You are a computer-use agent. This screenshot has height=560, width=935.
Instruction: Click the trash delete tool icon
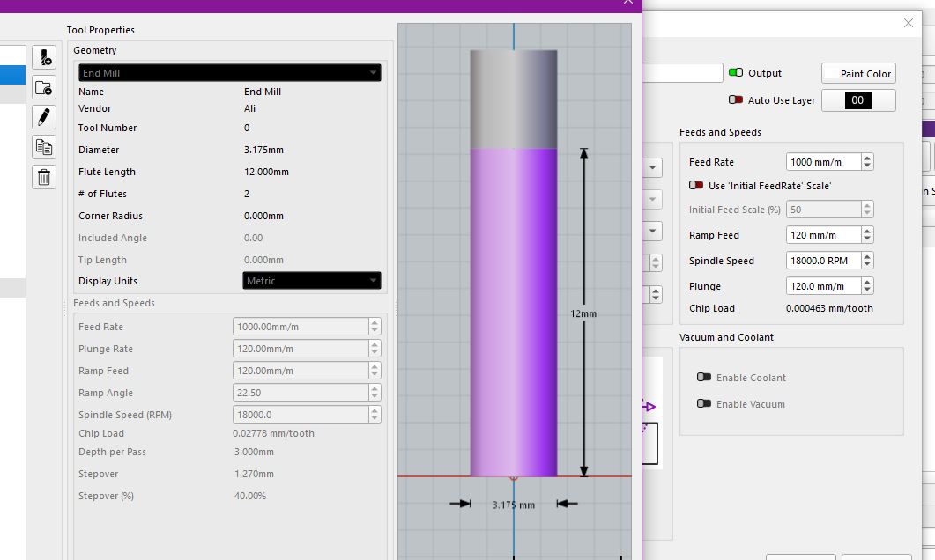pyautogui.click(x=44, y=177)
